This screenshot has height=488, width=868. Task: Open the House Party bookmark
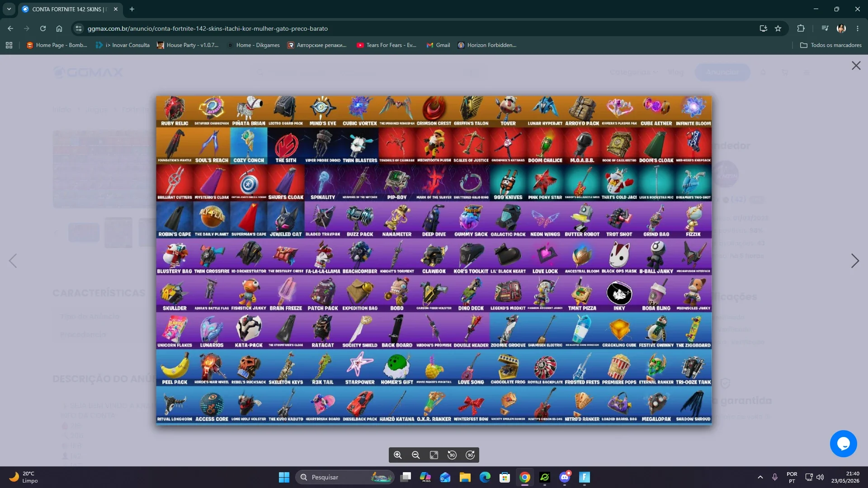click(x=188, y=45)
